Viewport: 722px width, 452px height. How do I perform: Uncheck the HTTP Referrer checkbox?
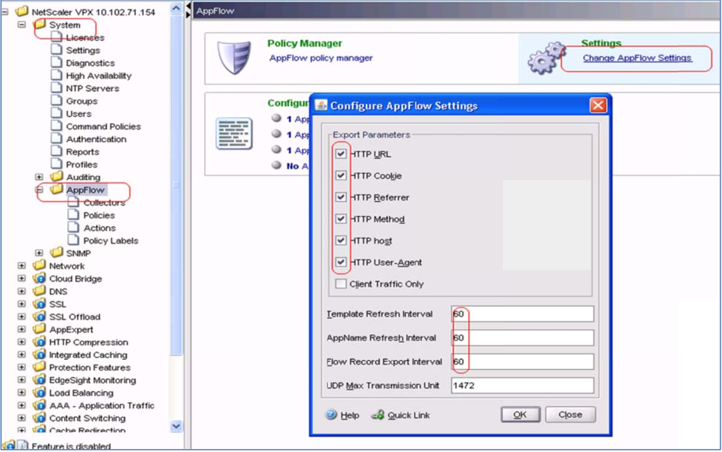(341, 197)
